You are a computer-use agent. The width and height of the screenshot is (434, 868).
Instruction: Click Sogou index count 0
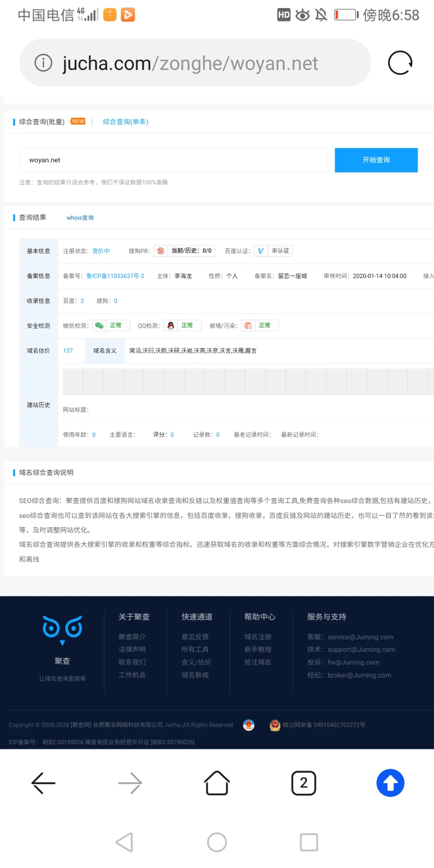115,301
